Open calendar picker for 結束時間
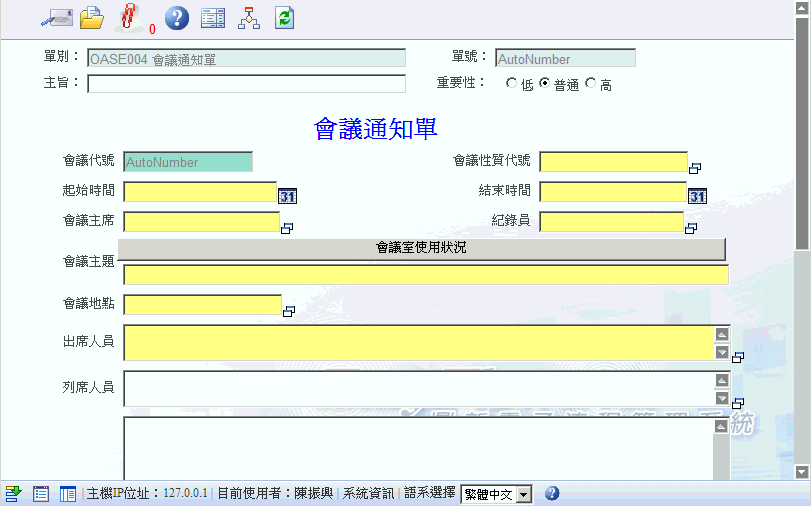Viewport: 812px width, 507px height. coord(697,196)
